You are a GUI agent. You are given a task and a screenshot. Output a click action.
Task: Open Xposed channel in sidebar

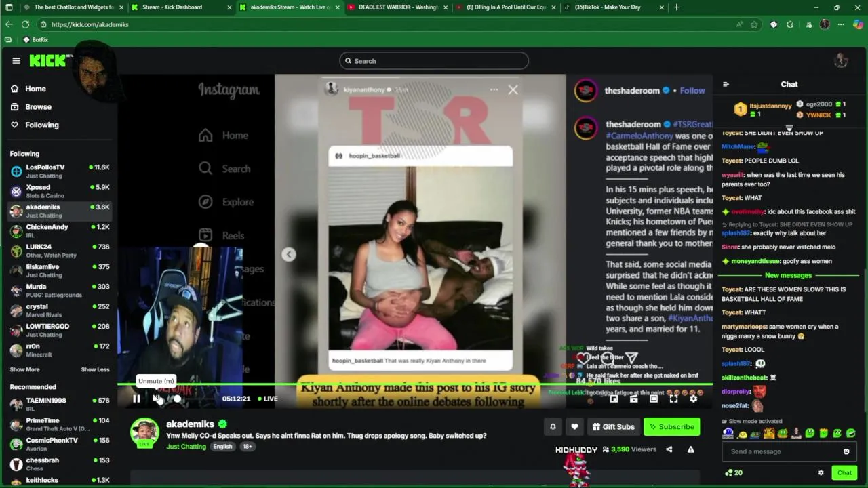(60, 191)
